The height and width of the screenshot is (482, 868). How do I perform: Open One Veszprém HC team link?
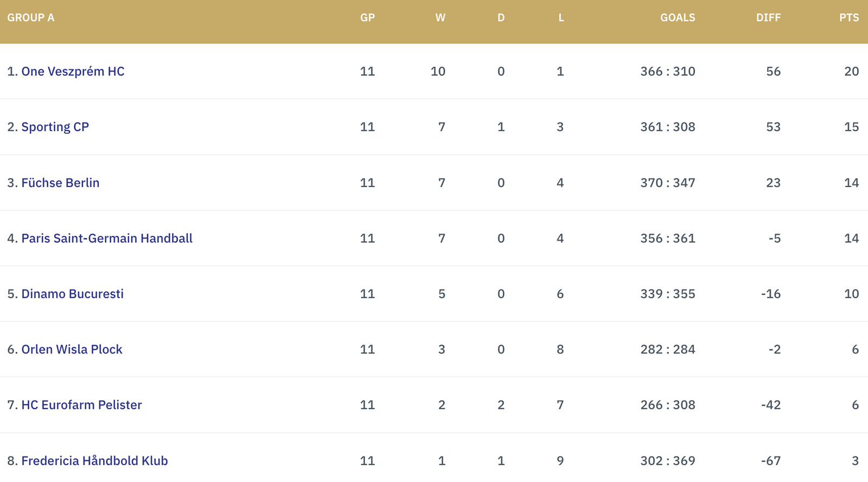click(x=73, y=72)
